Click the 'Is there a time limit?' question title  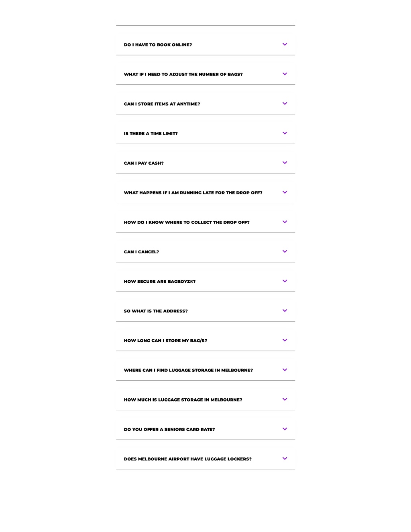pyautogui.click(x=151, y=134)
